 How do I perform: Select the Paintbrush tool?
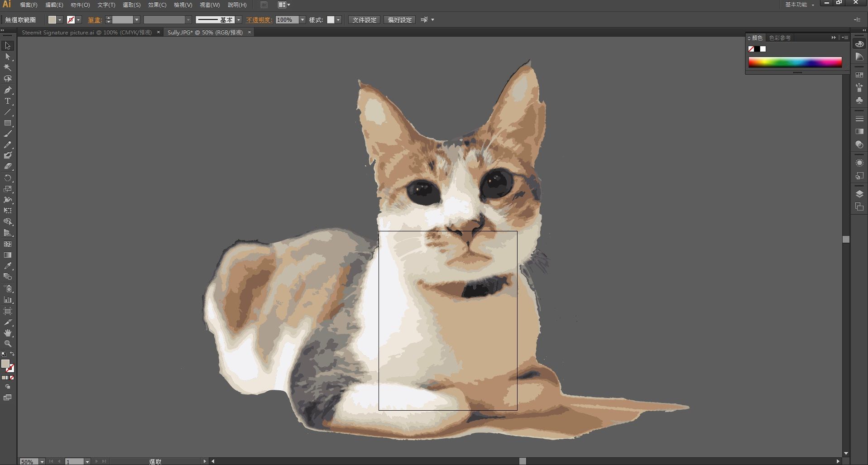(x=8, y=134)
